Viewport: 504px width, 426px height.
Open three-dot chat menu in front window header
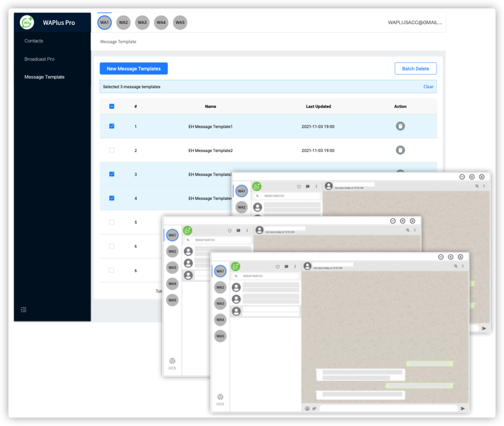tap(463, 266)
